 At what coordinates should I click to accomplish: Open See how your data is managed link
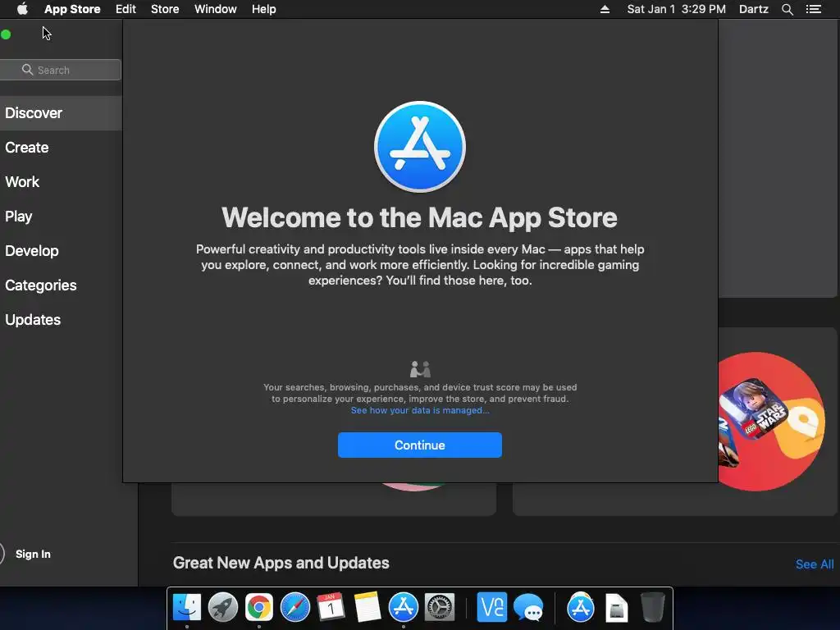(x=420, y=410)
